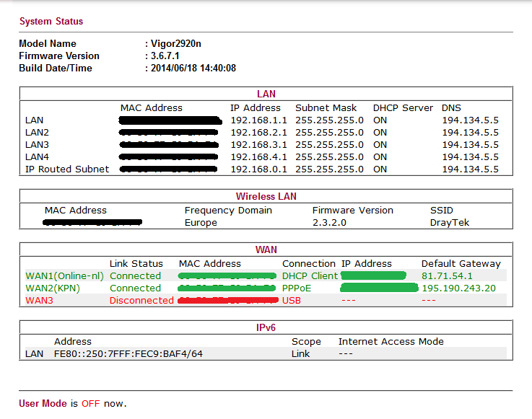
Task: Select wireless firmware version 2.3.2.0
Action: coord(329,223)
